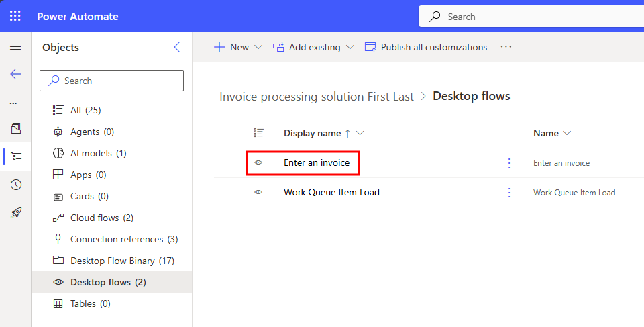Open Invoice processing solution First Last breadcrumb
The image size is (644, 327).
point(316,97)
